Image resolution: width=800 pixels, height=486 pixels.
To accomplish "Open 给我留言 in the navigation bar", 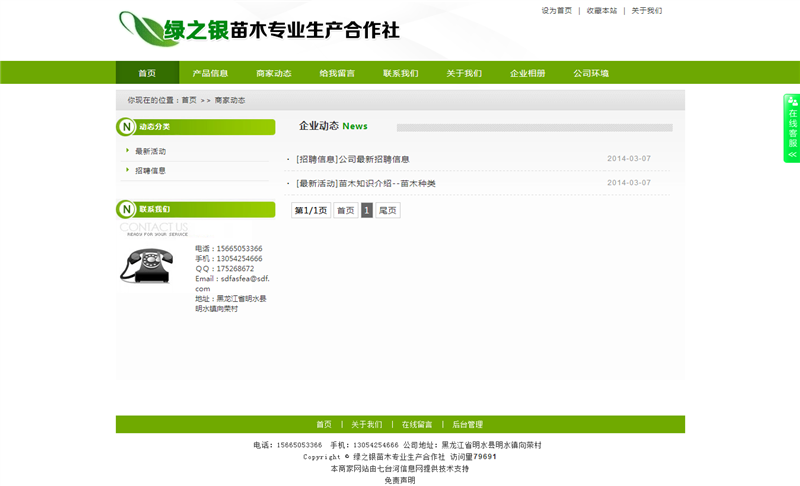I will pyautogui.click(x=337, y=73).
